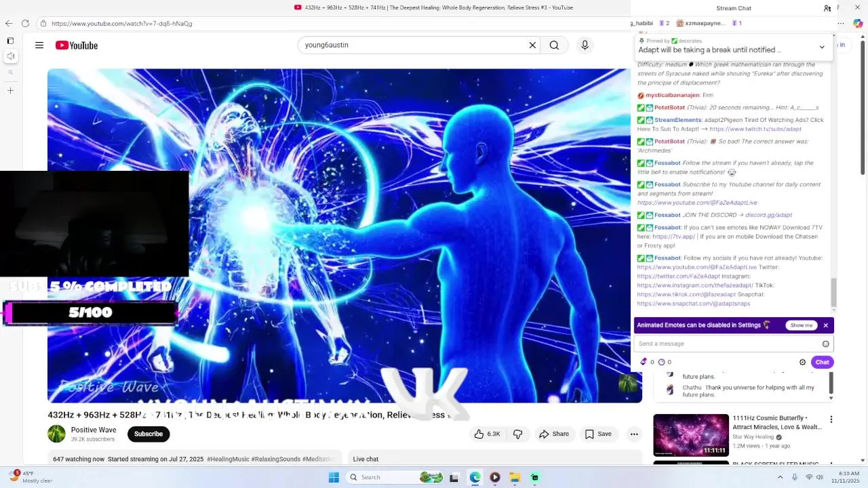
Task: Expand the pinned Adapt break message
Action: (x=822, y=47)
